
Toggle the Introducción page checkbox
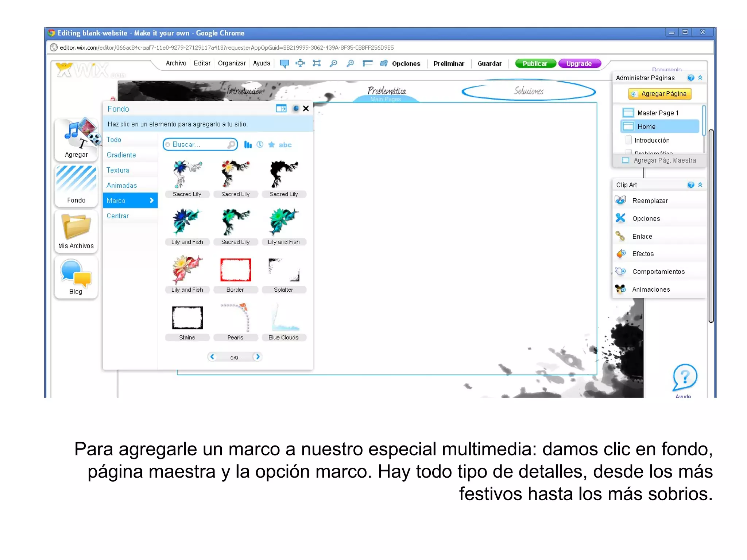tap(628, 140)
